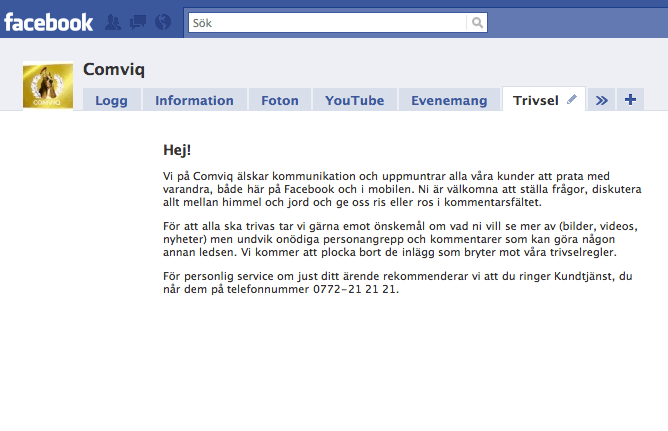The width and height of the screenshot is (668, 431).
Task: Click the phone number 0772-21 21 21
Action: tap(357, 289)
